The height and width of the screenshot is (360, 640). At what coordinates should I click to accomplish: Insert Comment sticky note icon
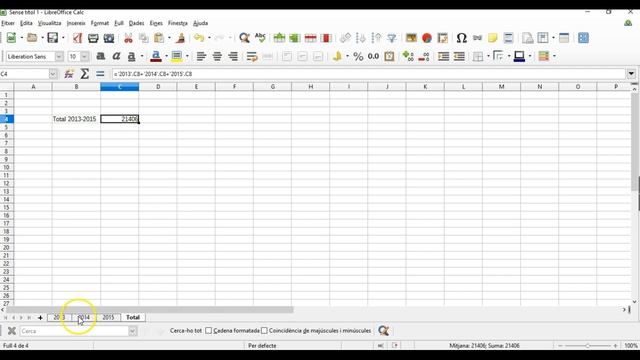[x=493, y=38]
